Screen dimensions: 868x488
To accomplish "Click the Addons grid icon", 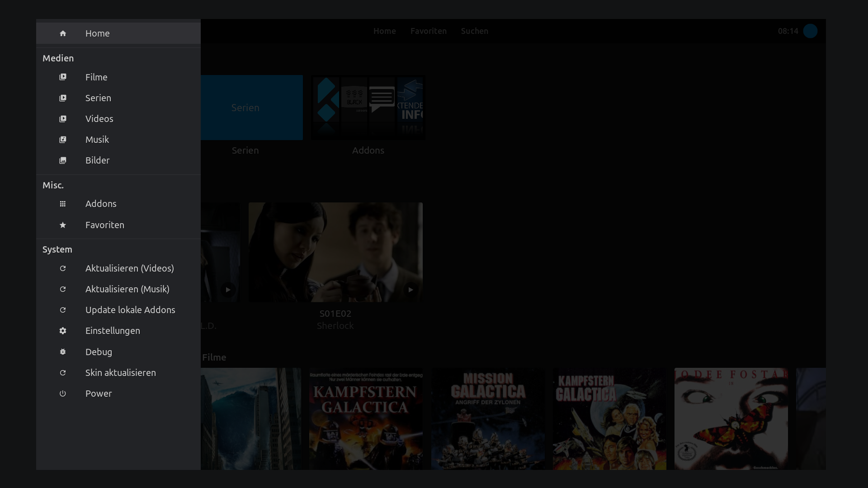I will pos(63,204).
